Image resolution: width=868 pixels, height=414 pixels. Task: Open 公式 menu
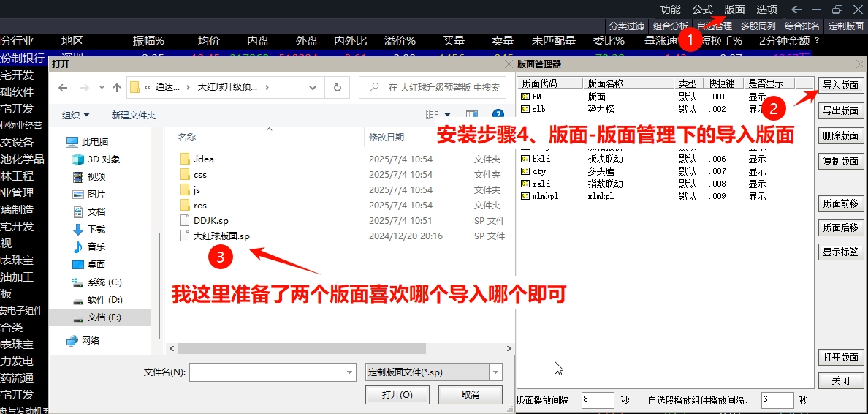pyautogui.click(x=702, y=10)
